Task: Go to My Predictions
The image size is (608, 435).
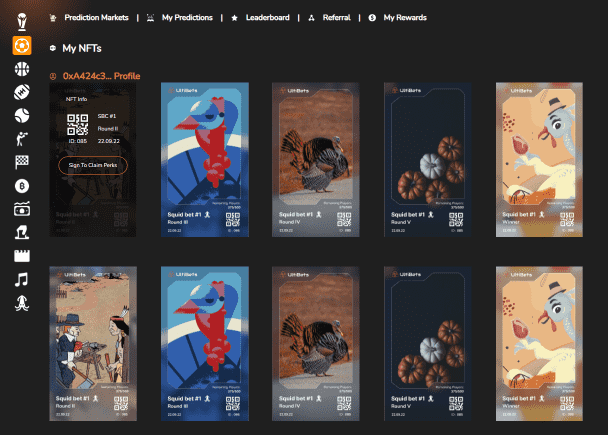Action: tap(187, 17)
